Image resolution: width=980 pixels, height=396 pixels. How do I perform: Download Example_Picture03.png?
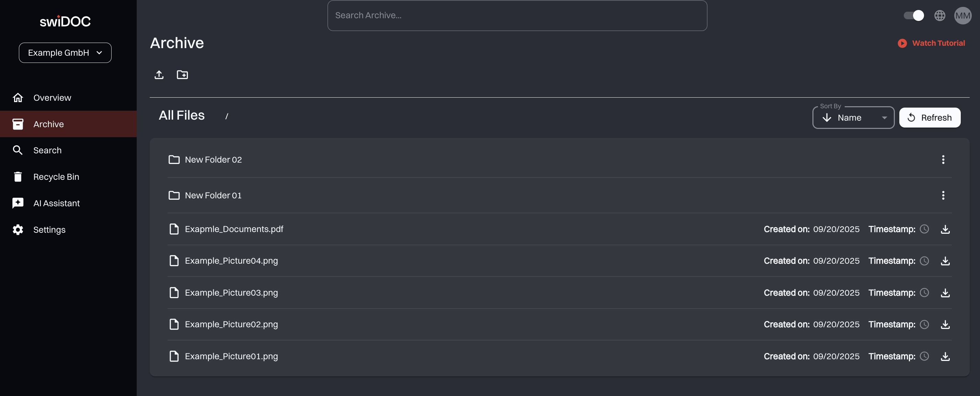tap(946, 293)
